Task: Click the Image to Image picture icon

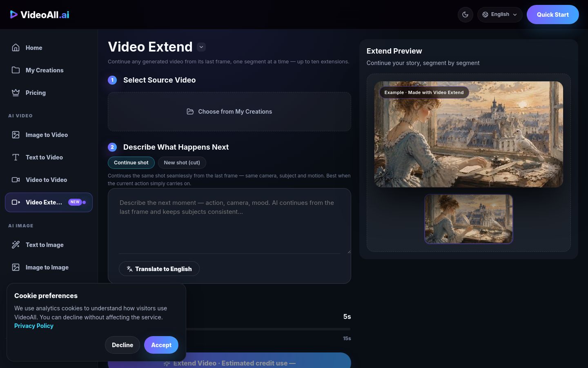Action: pos(16,267)
